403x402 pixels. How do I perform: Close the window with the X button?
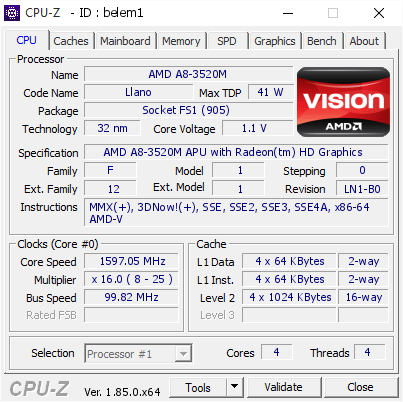[379, 13]
